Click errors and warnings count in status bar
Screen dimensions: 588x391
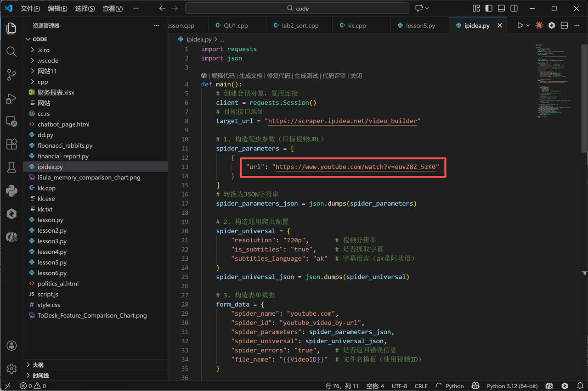[x=33, y=386]
